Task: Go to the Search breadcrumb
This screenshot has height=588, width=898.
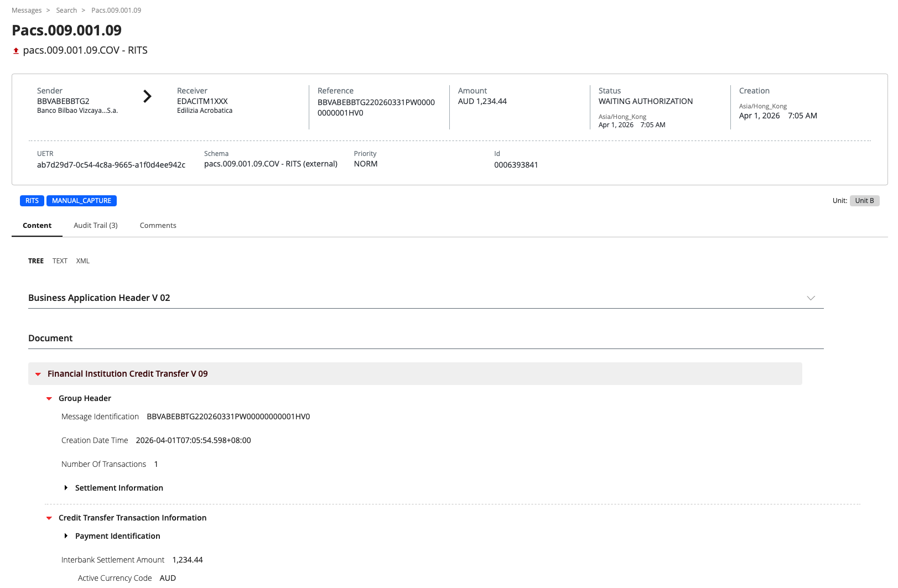Action: pos(66,11)
